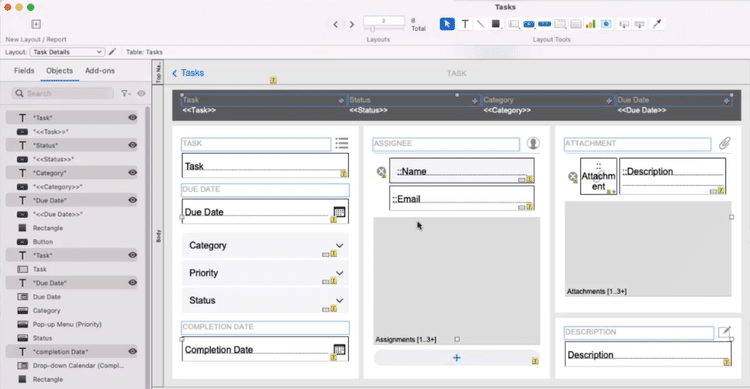Select the Rectangle shape tool
750x389 pixels.
pos(496,23)
